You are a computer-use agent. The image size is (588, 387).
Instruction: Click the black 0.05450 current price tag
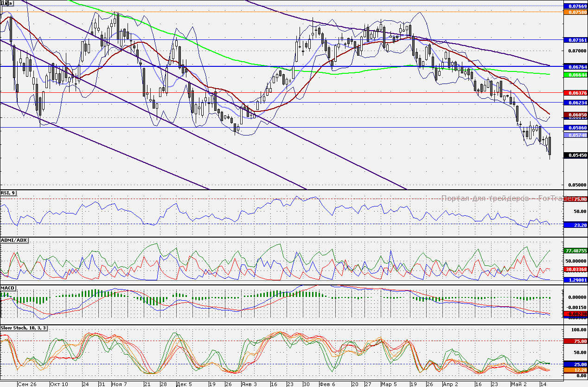click(575, 155)
